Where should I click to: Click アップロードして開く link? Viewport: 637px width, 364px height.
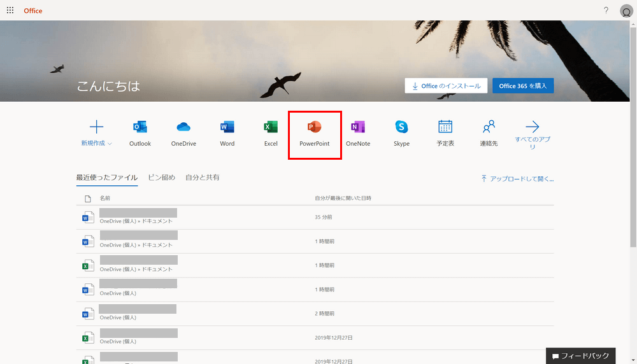[517, 179]
